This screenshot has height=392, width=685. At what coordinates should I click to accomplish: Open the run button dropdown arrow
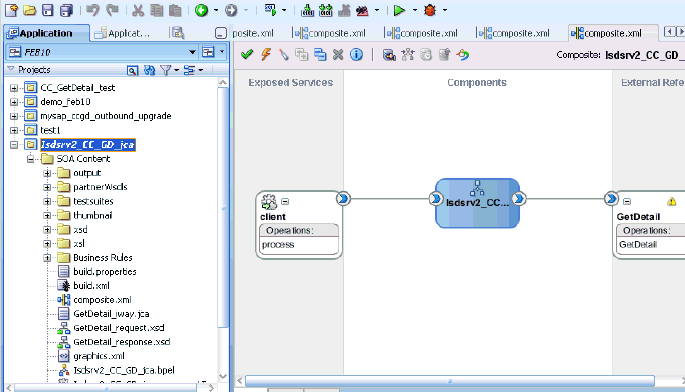[x=414, y=10]
